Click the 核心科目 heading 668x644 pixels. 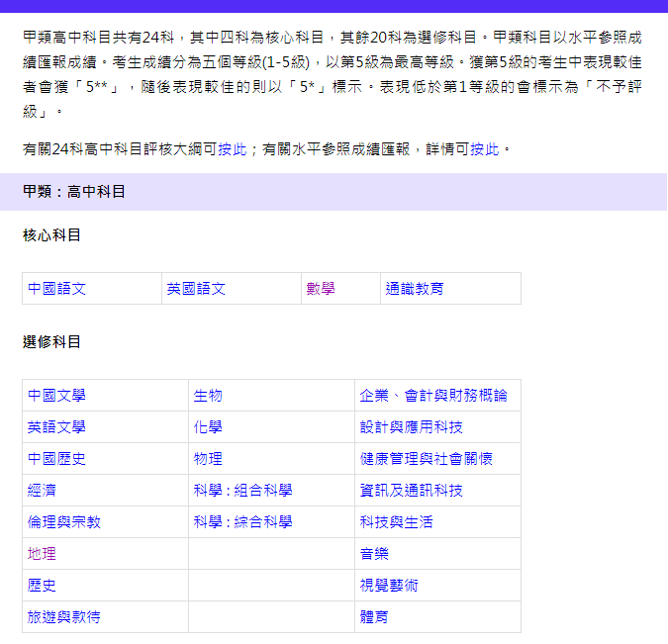(x=51, y=235)
